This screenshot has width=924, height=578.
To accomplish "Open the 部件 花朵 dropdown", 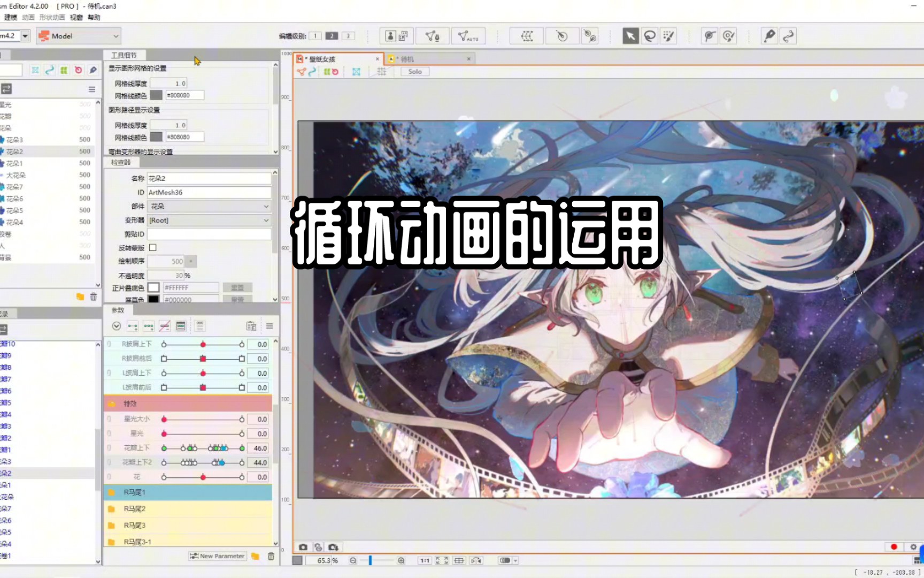I will (x=210, y=206).
